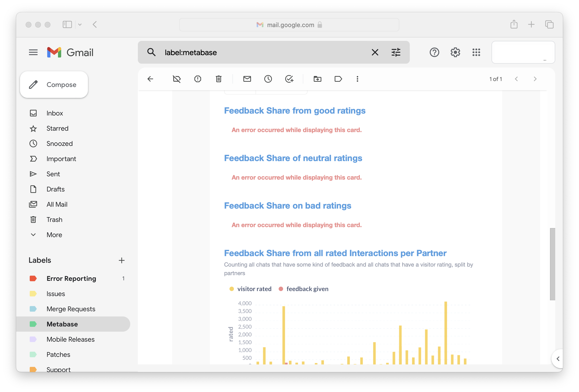The height and width of the screenshot is (392, 579).
Task: Collapse the main navigation with the hamburger menu
Action: click(33, 52)
